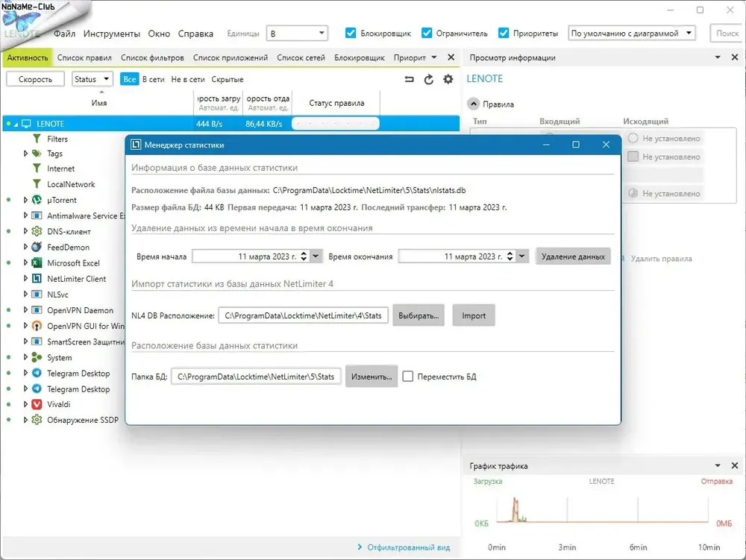Click the LocalNetwork filter icon
Screen dimensions: 746x560
(37, 184)
